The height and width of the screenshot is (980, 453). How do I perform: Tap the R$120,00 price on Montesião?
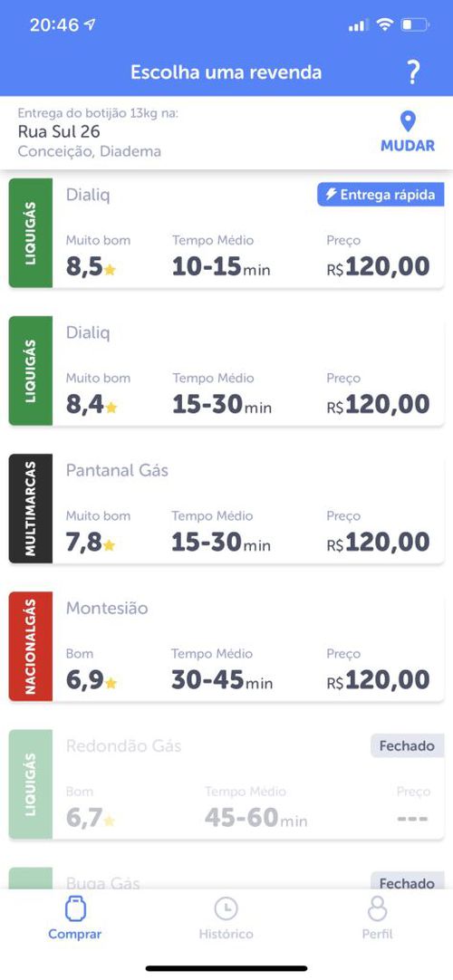click(x=378, y=680)
